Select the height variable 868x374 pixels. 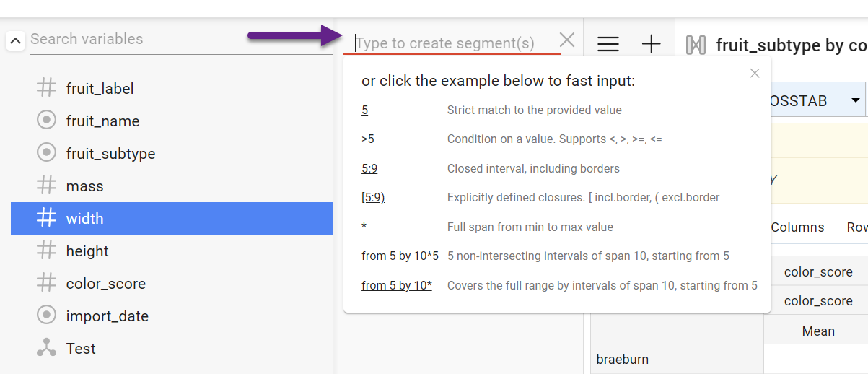coord(87,251)
